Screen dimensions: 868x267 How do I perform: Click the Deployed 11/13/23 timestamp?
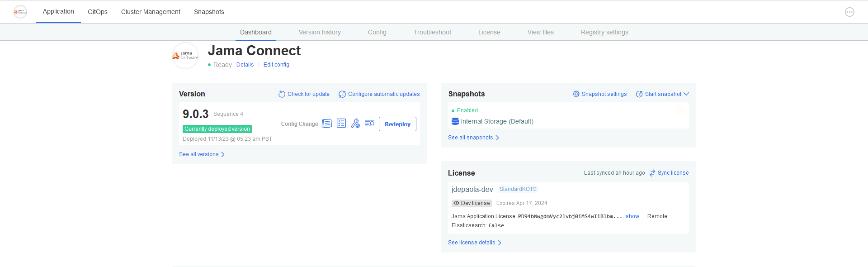pyautogui.click(x=227, y=139)
